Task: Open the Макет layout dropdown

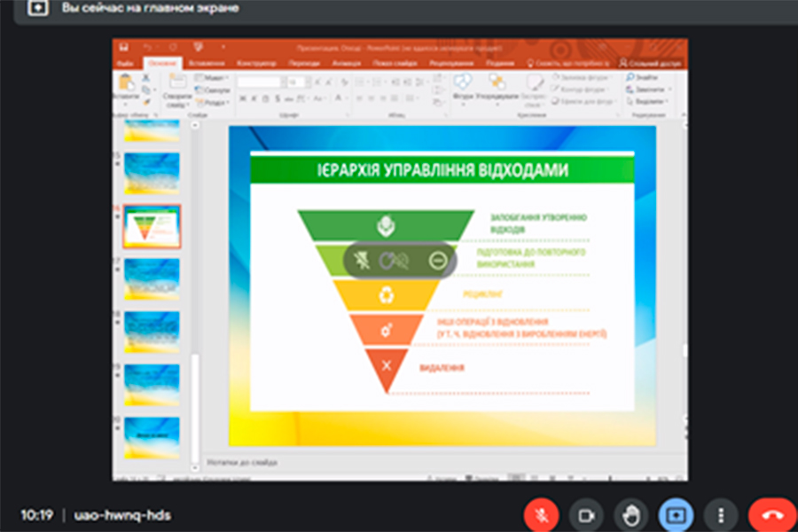Action: point(212,78)
